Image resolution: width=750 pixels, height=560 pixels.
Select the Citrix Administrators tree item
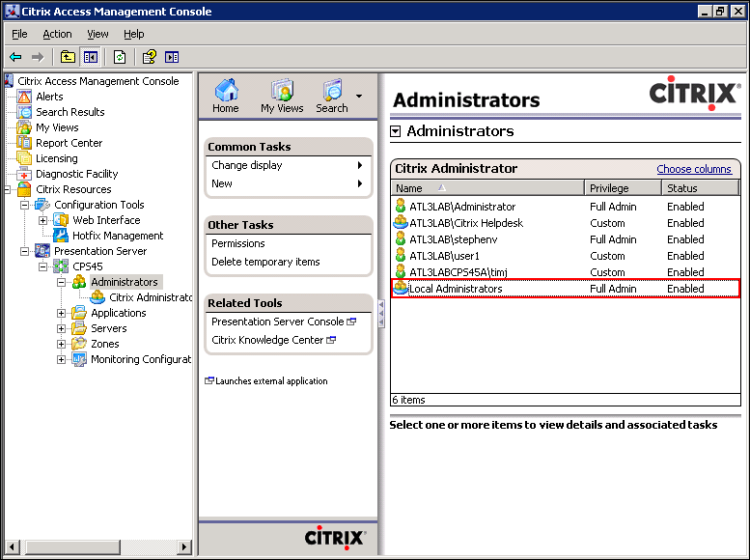[x=151, y=297]
